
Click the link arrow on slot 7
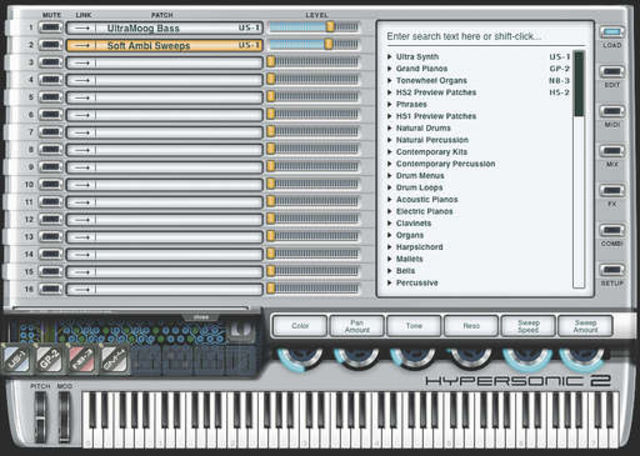click(82, 133)
